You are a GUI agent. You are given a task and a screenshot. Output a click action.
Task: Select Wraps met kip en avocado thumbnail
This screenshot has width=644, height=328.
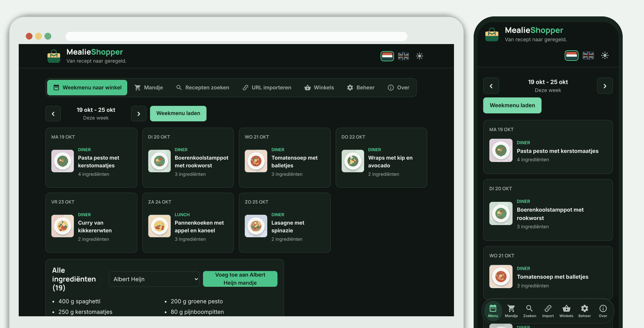[353, 161]
